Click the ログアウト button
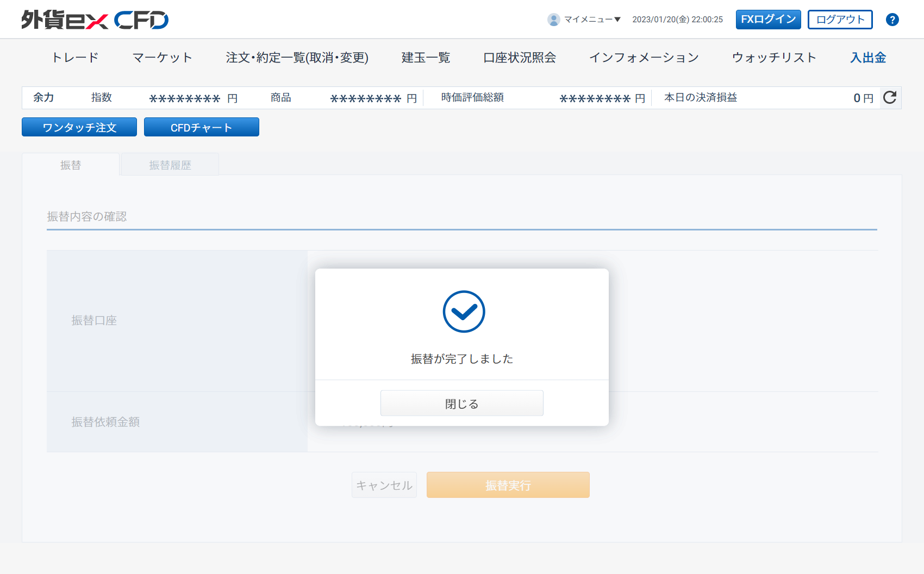This screenshot has width=924, height=574. coord(840,20)
